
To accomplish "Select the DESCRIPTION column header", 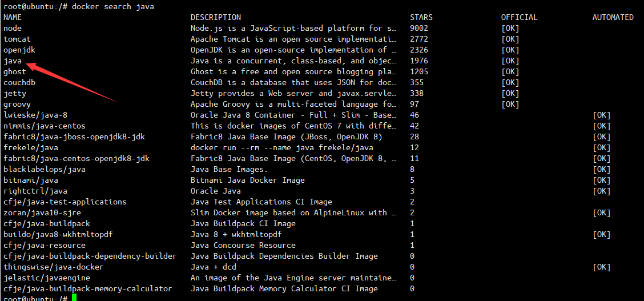I will click(216, 18).
